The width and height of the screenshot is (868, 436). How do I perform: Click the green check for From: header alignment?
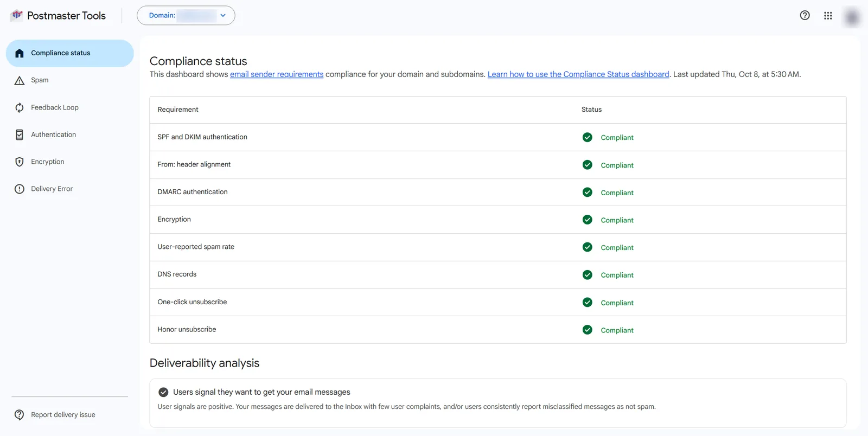587,165
